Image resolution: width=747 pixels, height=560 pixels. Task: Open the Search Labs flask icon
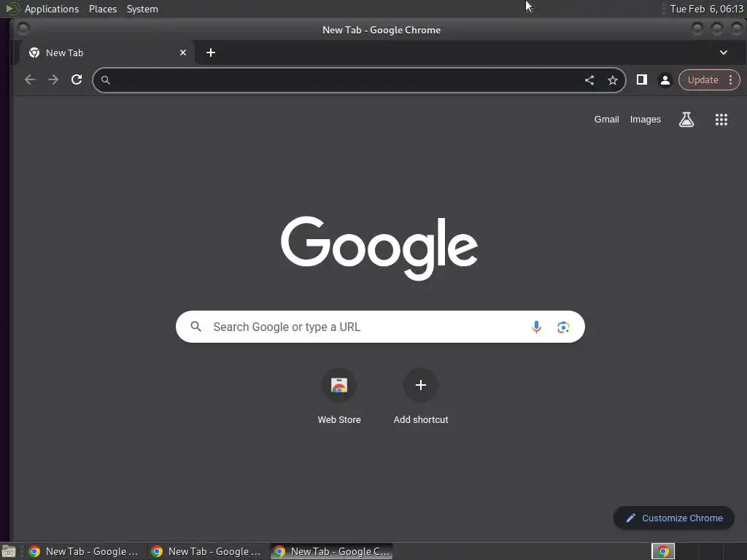coord(686,120)
